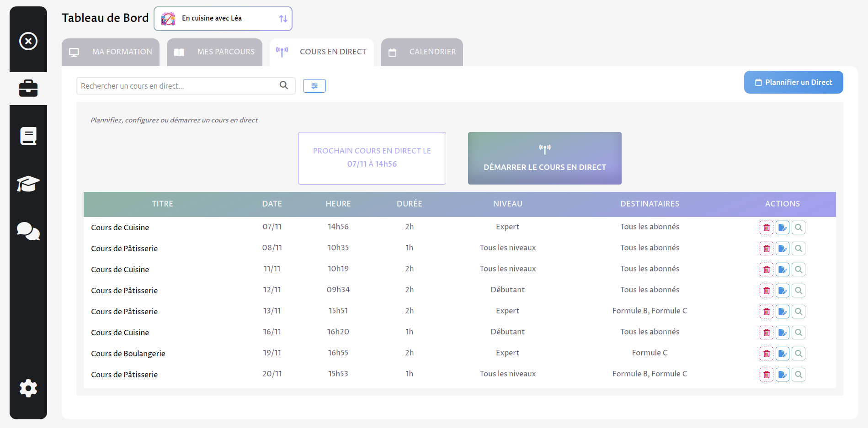Open messages using the chat bubble icon

28,232
